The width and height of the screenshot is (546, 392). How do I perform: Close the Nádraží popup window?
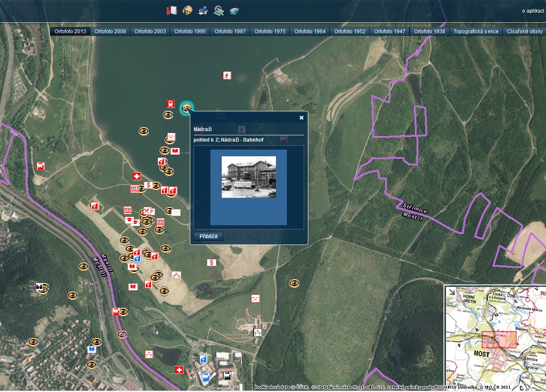pyautogui.click(x=301, y=118)
